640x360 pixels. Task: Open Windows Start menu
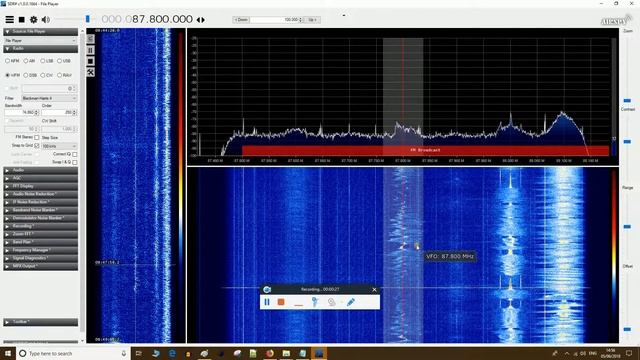point(8,353)
